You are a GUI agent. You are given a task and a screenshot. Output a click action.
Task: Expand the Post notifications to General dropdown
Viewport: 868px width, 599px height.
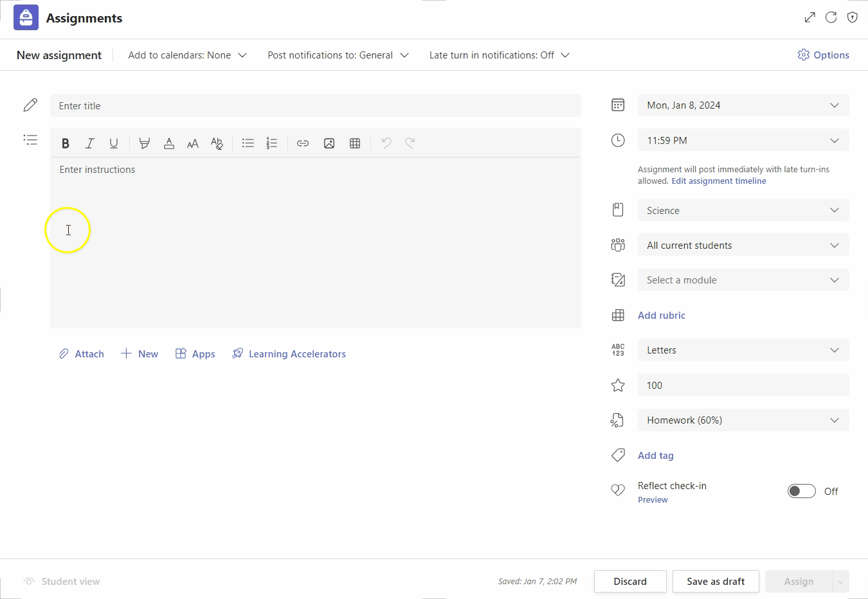coord(338,55)
